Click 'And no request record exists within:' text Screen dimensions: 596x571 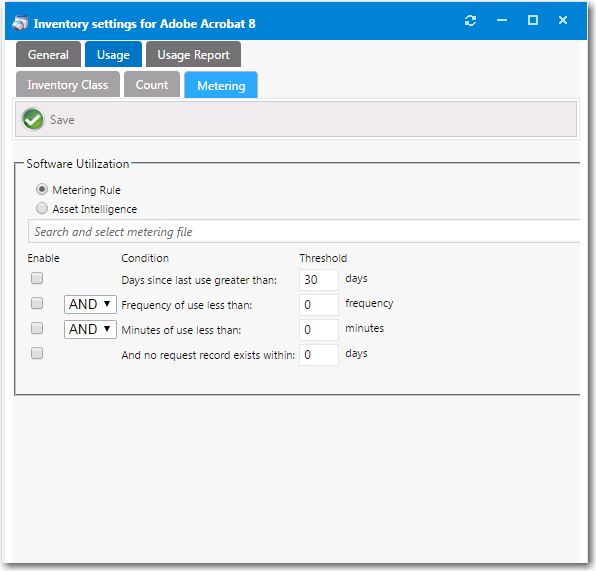pyautogui.click(x=208, y=355)
